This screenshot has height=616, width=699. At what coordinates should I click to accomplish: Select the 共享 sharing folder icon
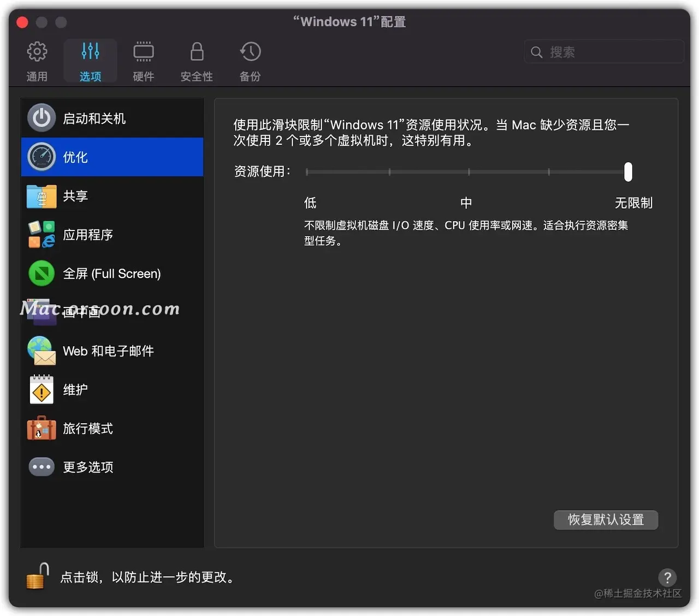coord(42,196)
